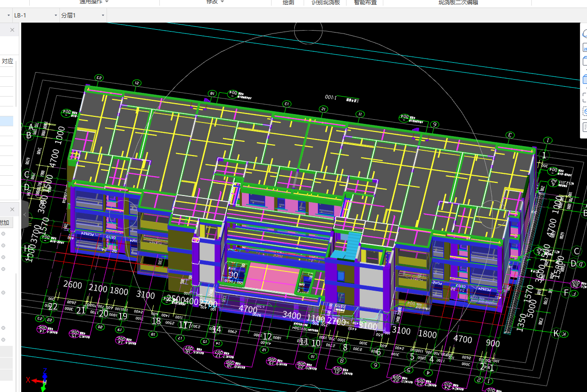Viewport: 587px width, 392px height.
Task: Switch to 2D view icon
Action: (585, 48)
